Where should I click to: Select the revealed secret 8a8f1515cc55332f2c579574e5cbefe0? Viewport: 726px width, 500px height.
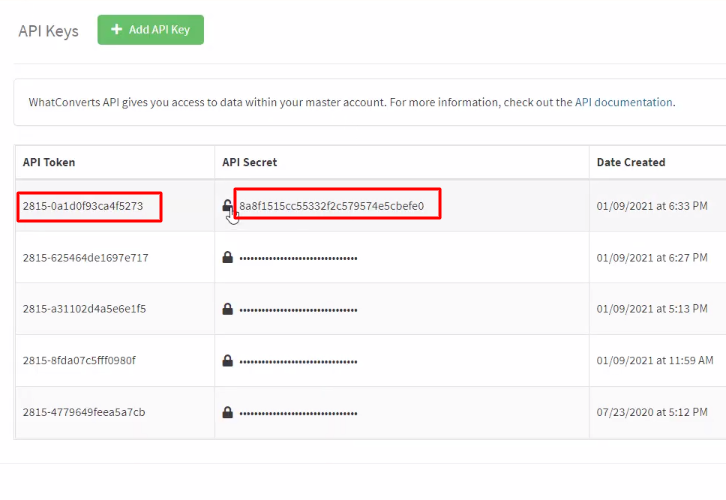coord(332,206)
